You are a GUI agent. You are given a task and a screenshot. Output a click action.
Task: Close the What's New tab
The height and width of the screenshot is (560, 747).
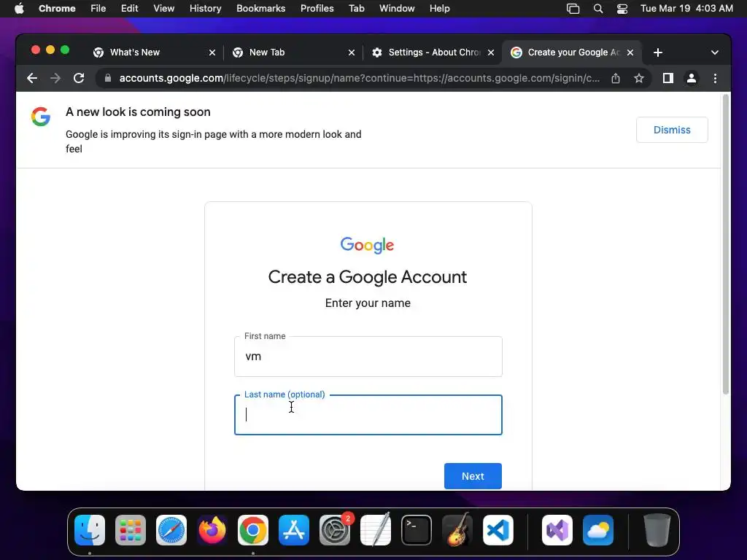pos(212,52)
